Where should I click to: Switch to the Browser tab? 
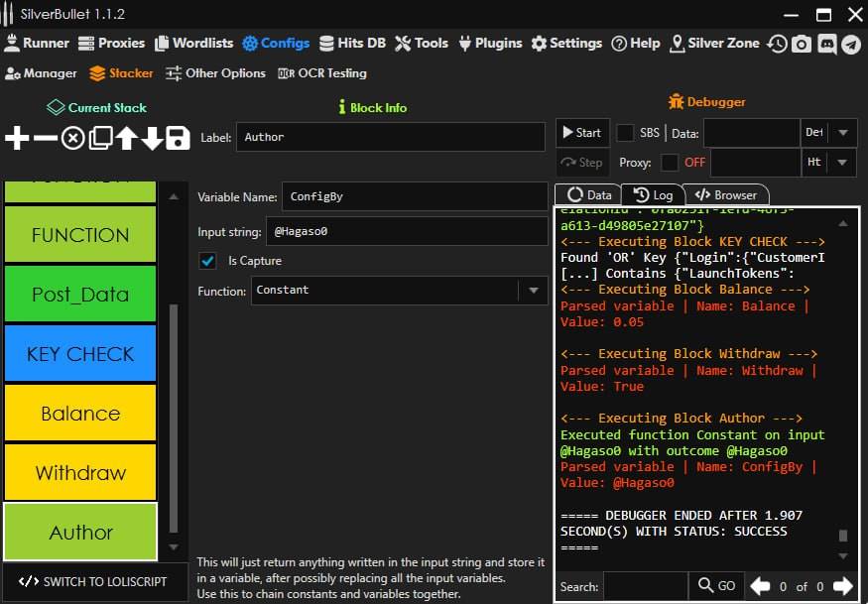726,195
